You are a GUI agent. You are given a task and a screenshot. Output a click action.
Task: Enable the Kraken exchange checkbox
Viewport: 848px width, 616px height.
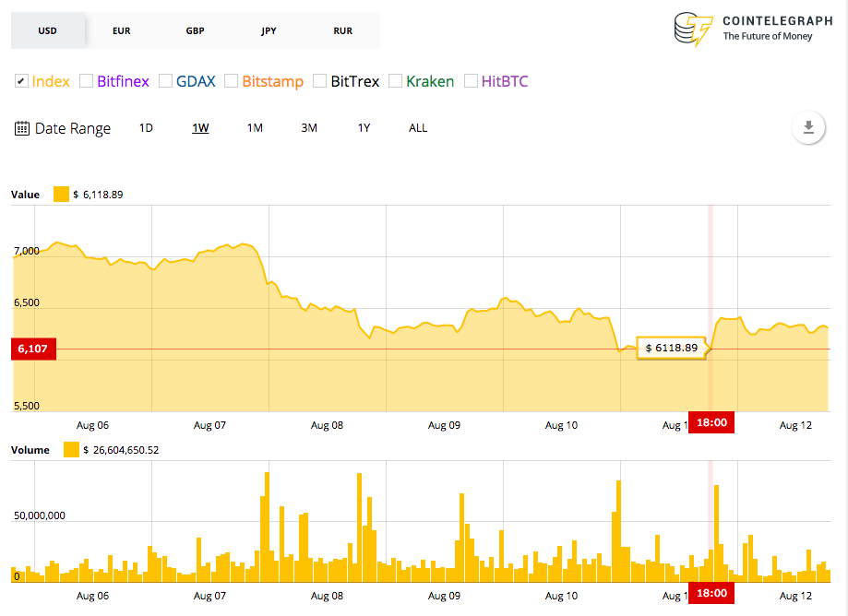[x=396, y=81]
